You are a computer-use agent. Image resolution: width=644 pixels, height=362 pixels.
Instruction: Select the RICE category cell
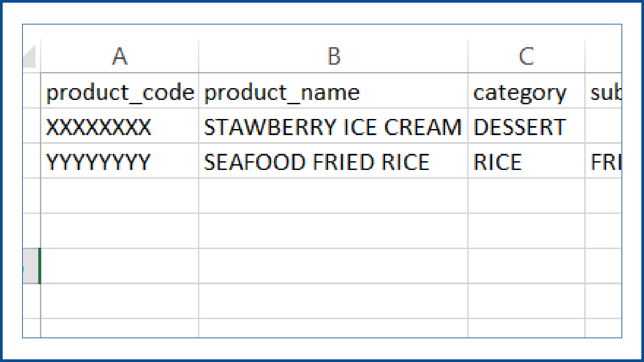(x=526, y=162)
